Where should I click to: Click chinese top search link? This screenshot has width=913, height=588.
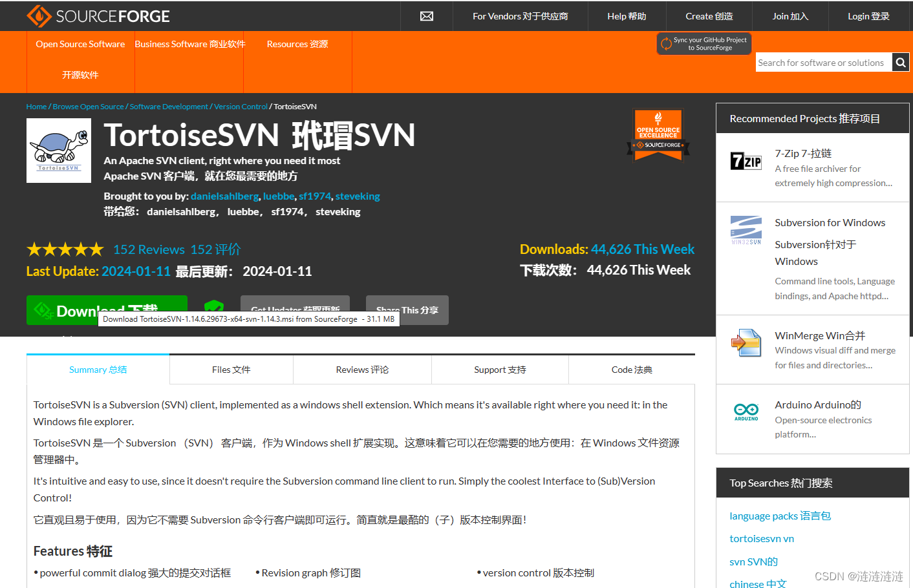(758, 583)
